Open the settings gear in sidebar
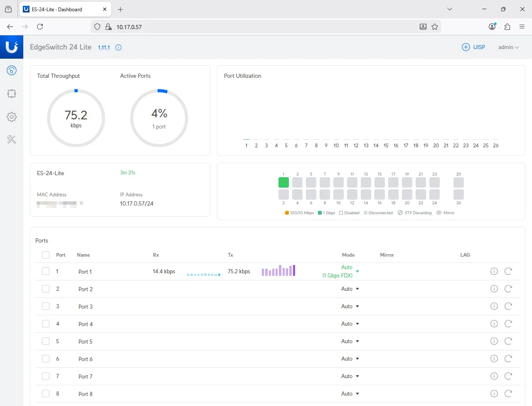This screenshot has width=532, height=406. click(x=12, y=117)
